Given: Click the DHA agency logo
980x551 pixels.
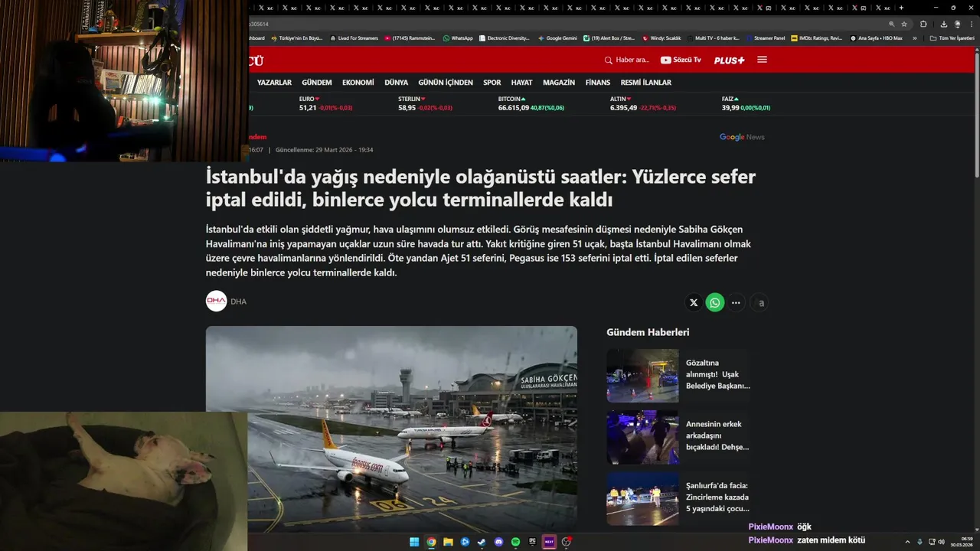Looking at the screenshot, I should tap(217, 302).
